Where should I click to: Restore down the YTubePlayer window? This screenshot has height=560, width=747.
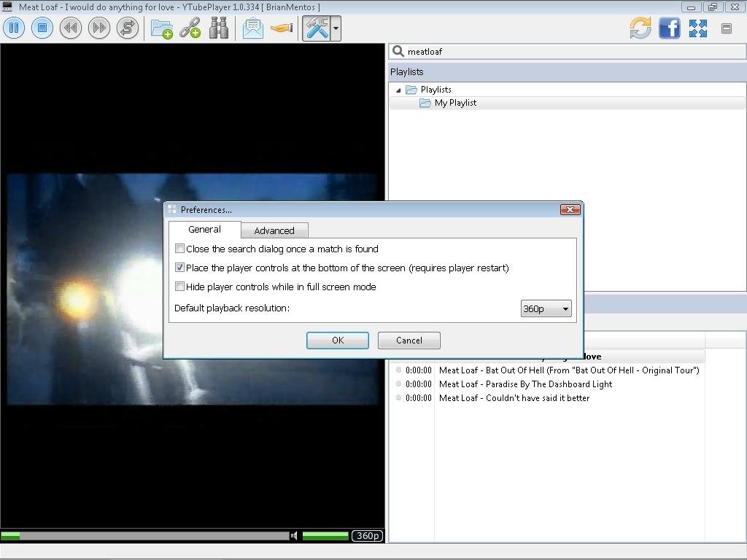[713, 7]
